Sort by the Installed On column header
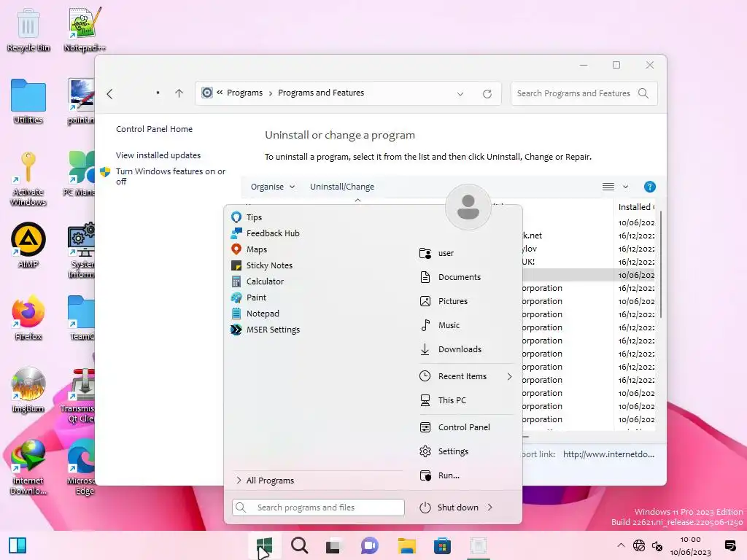747x560 pixels. point(636,207)
